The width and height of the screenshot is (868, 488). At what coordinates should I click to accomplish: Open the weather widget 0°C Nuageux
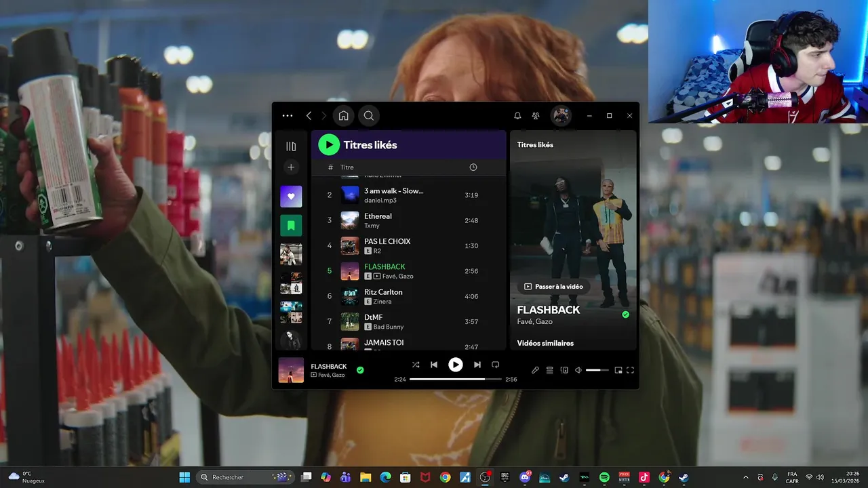tap(26, 477)
